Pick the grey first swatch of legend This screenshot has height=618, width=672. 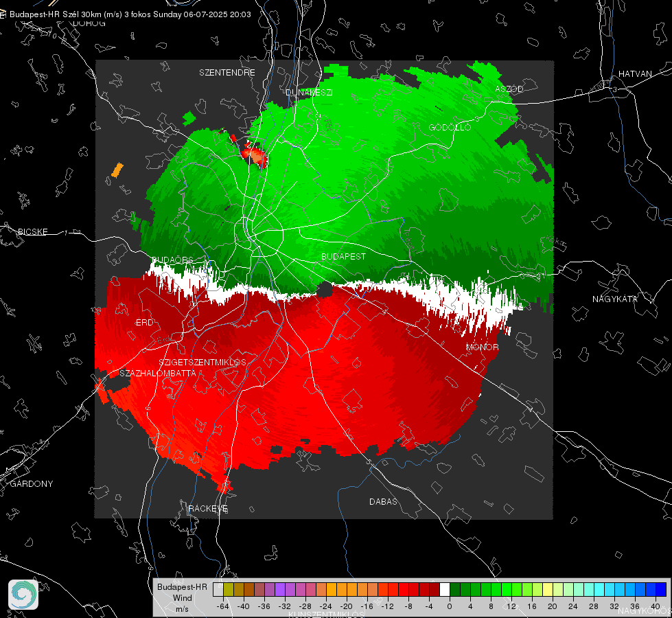point(218,589)
